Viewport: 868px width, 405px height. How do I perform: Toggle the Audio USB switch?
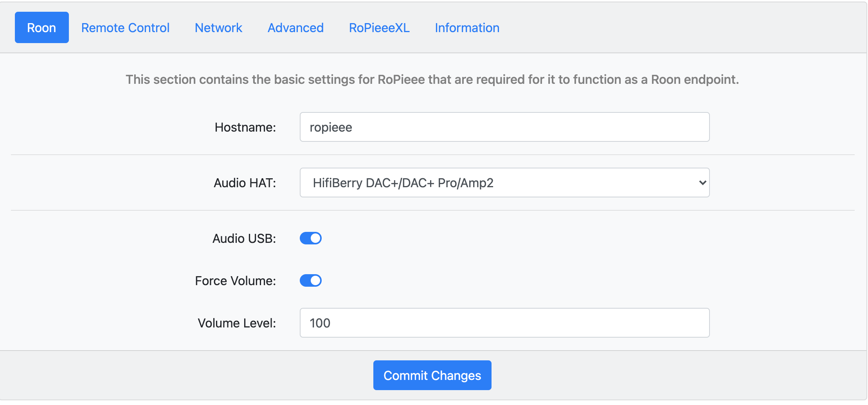point(311,238)
